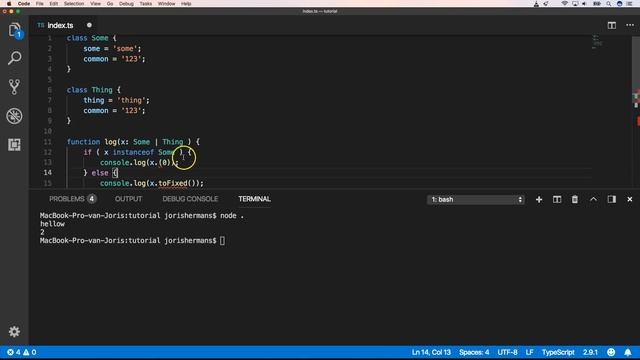Open the File menu
640x360 pixels.
click(x=40, y=3)
